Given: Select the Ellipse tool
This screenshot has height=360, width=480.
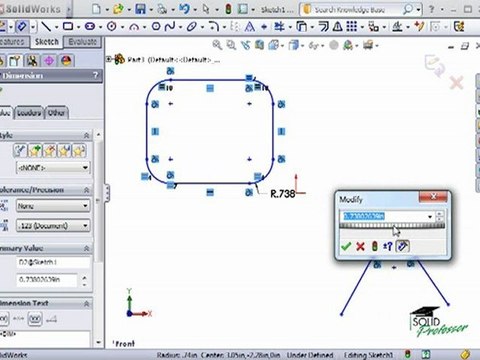Looking at the screenshot, I should tap(192, 26).
